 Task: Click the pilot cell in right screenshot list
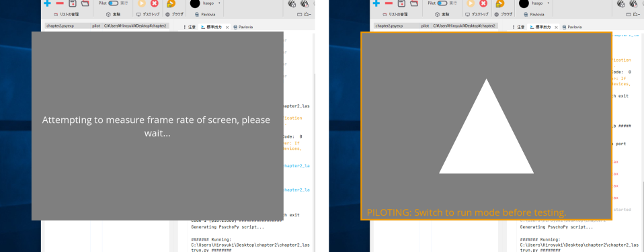coord(425,26)
